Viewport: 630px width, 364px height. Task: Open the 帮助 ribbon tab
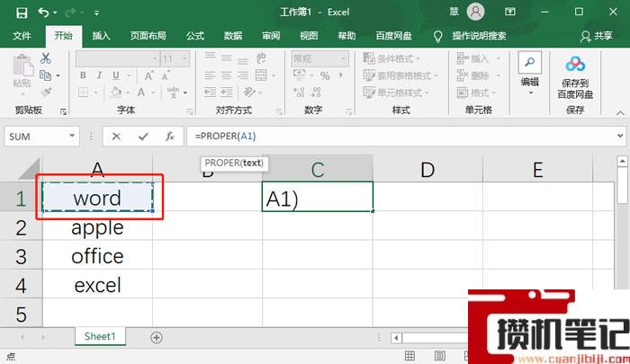(x=346, y=36)
